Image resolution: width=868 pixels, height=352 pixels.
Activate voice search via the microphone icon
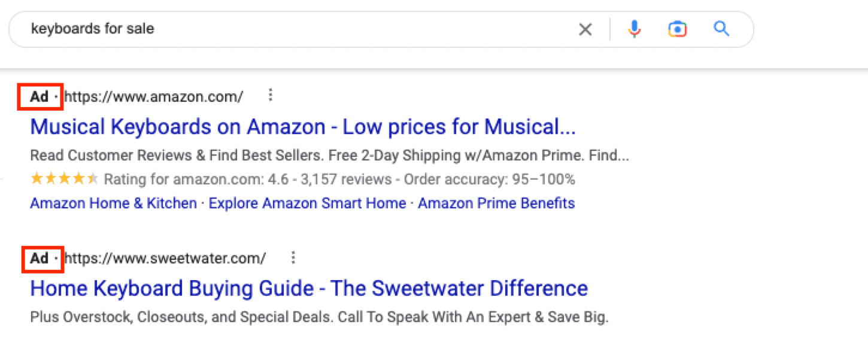pos(634,28)
